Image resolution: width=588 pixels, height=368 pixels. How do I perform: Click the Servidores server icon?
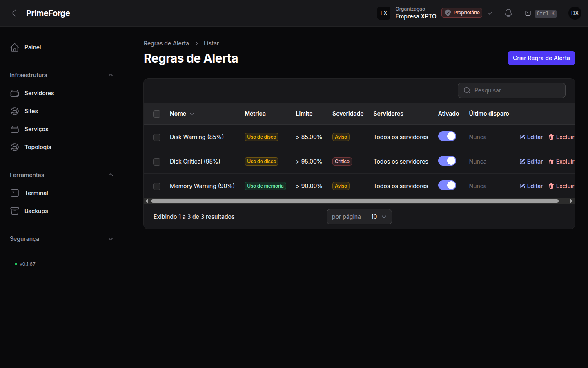(15, 93)
